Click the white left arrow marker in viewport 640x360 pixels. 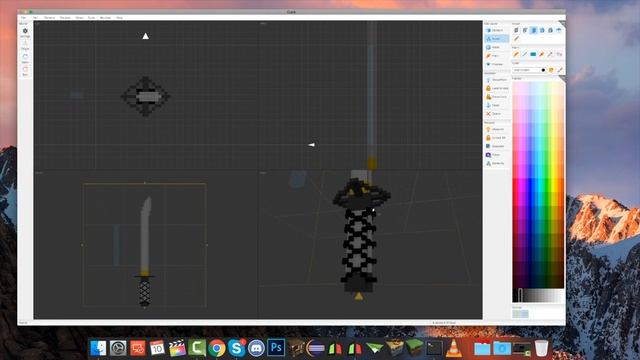pyautogui.click(x=311, y=145)
